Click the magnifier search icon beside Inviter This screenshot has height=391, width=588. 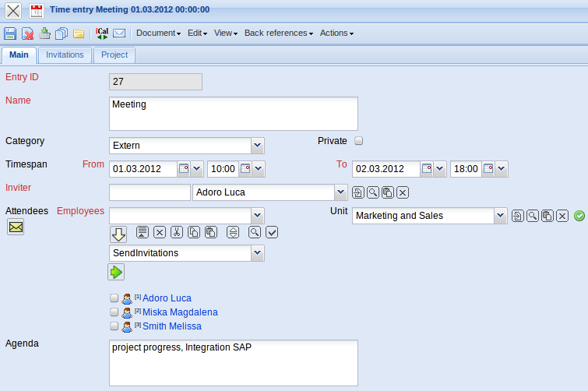[373, 192]
